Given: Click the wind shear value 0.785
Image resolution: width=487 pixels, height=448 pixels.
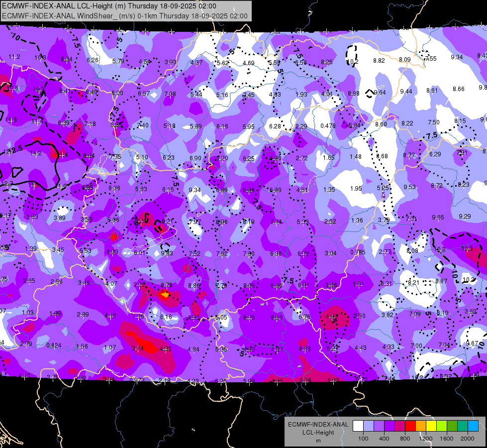Looking at the screenshot, I should coord(358,252).
